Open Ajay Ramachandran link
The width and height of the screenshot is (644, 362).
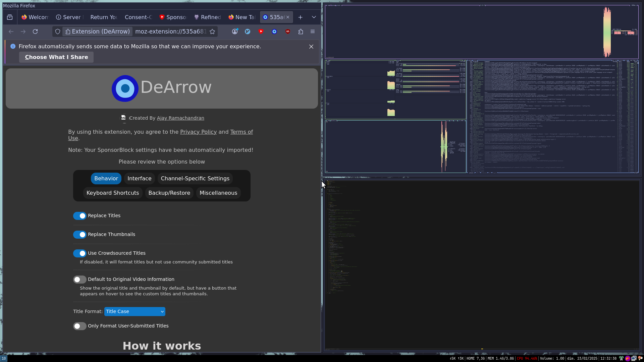click(180, 118)
